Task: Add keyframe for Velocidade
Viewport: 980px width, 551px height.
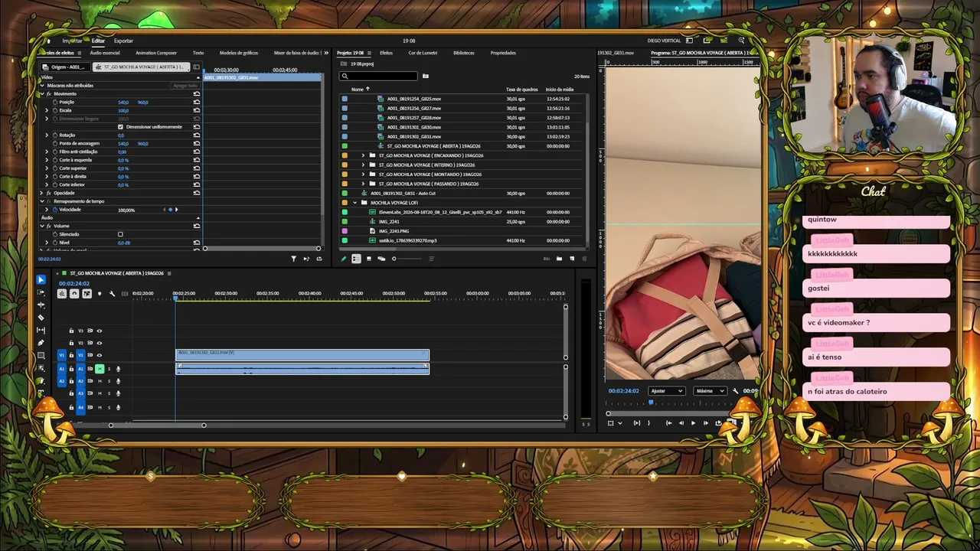Action: tap(170, 210)
